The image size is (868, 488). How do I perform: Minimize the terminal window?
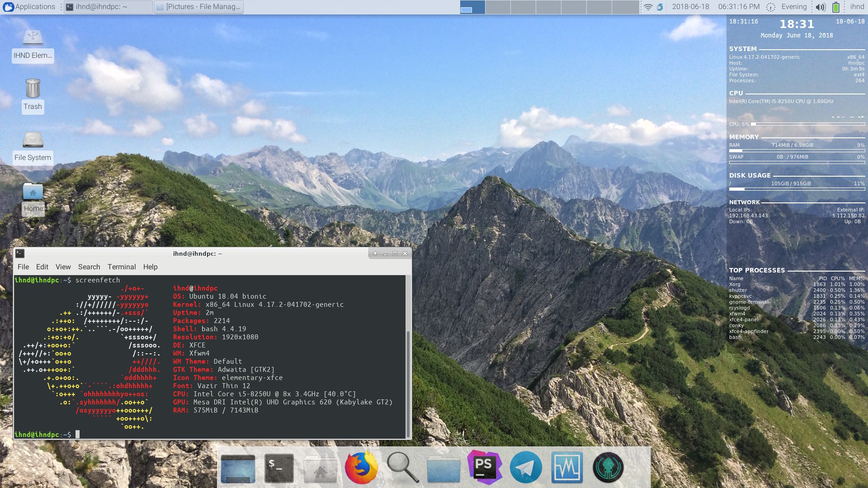(385, 253)
